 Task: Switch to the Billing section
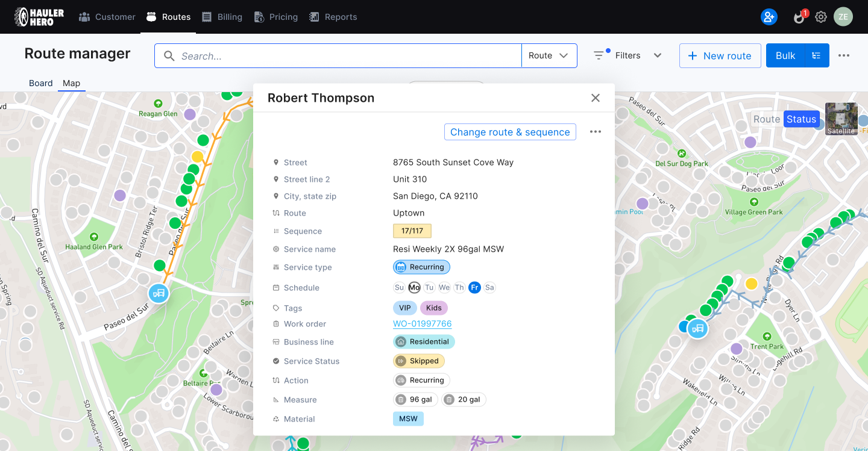(x=222, y=17)
